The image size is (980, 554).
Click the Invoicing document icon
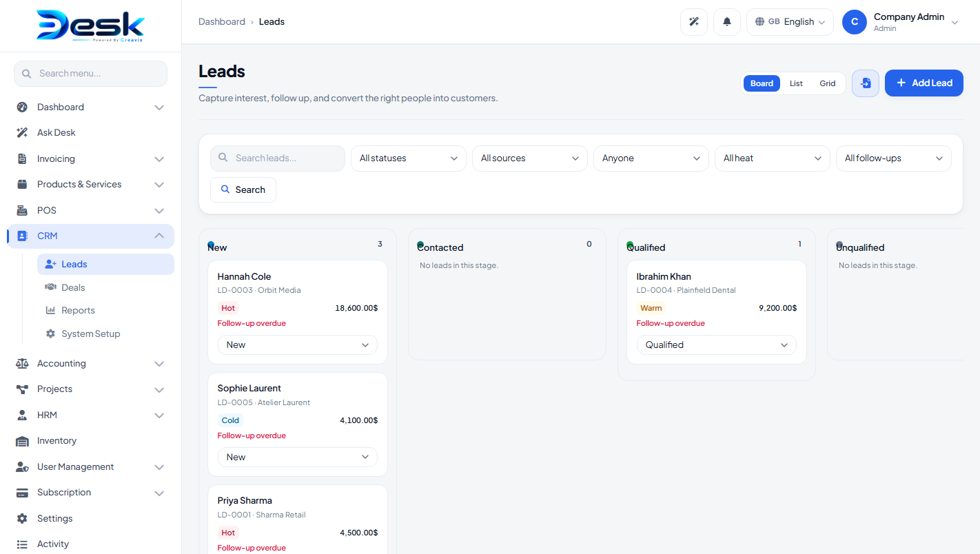click(x=22, y=158)
